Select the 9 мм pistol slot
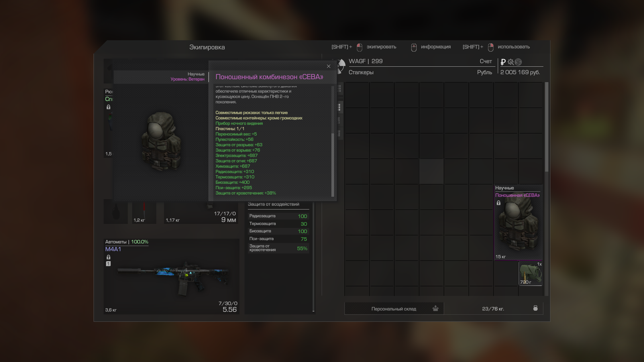The height and width of the screenshot is (362, 644). [201, 212]
